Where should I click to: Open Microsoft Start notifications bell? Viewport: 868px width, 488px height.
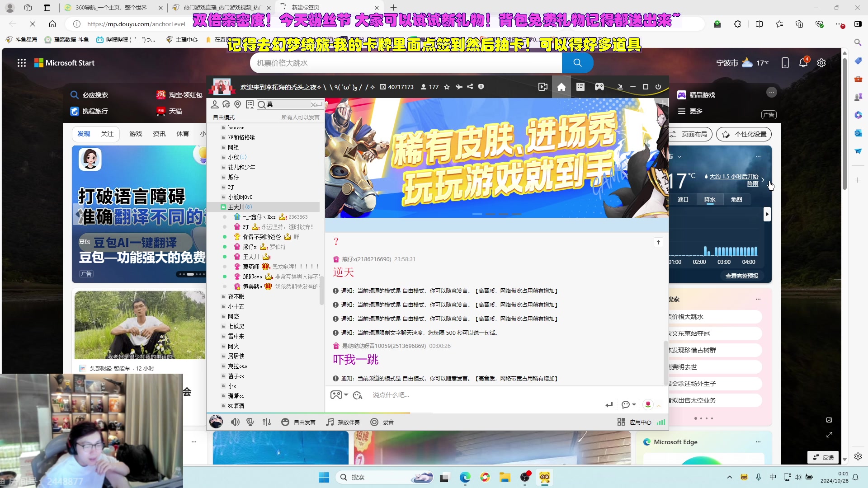[x=803, y=63]
